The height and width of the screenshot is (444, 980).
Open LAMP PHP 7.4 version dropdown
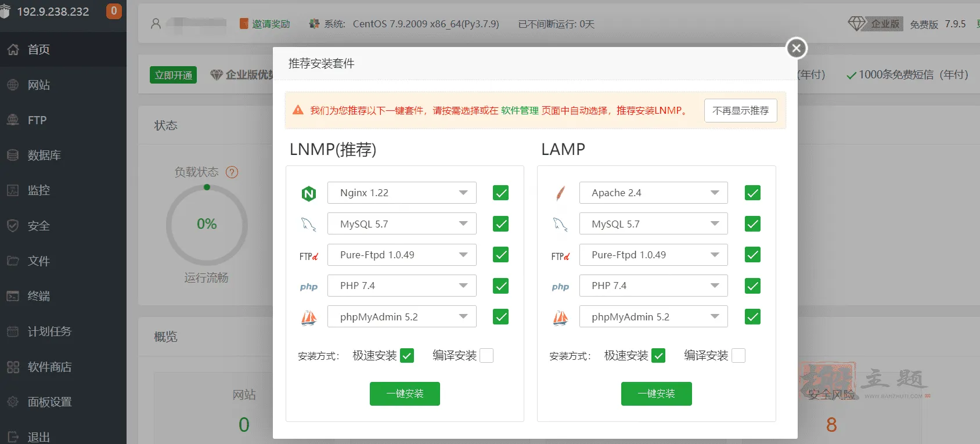coord(653,286)
